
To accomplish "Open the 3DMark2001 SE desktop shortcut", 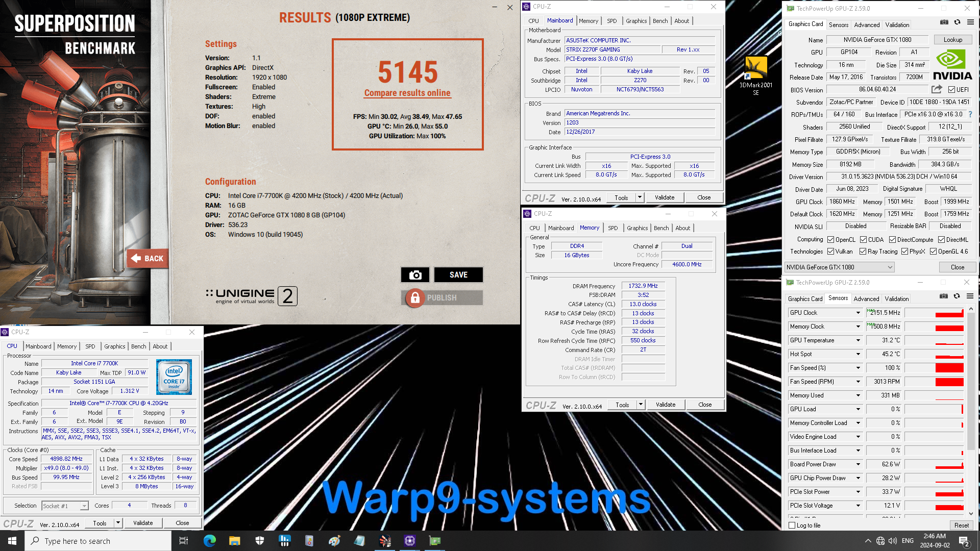I will 756,76.
